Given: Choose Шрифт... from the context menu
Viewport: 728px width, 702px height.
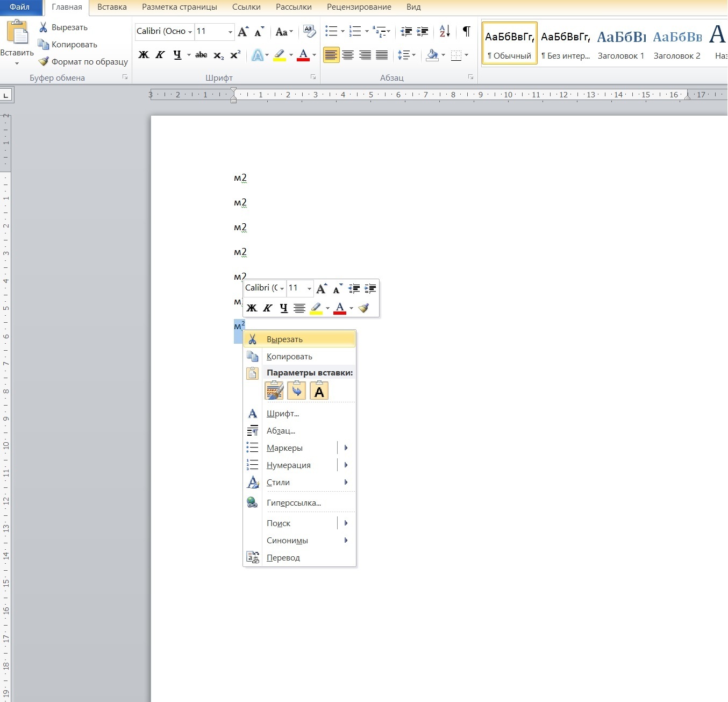Looking at the screenshot, I should coord(282,414).
